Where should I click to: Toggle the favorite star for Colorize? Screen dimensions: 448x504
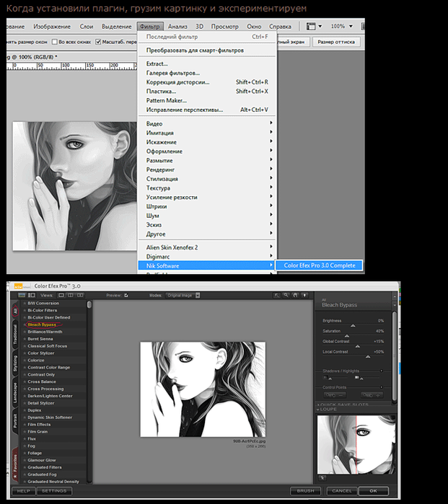click(25, 361)
